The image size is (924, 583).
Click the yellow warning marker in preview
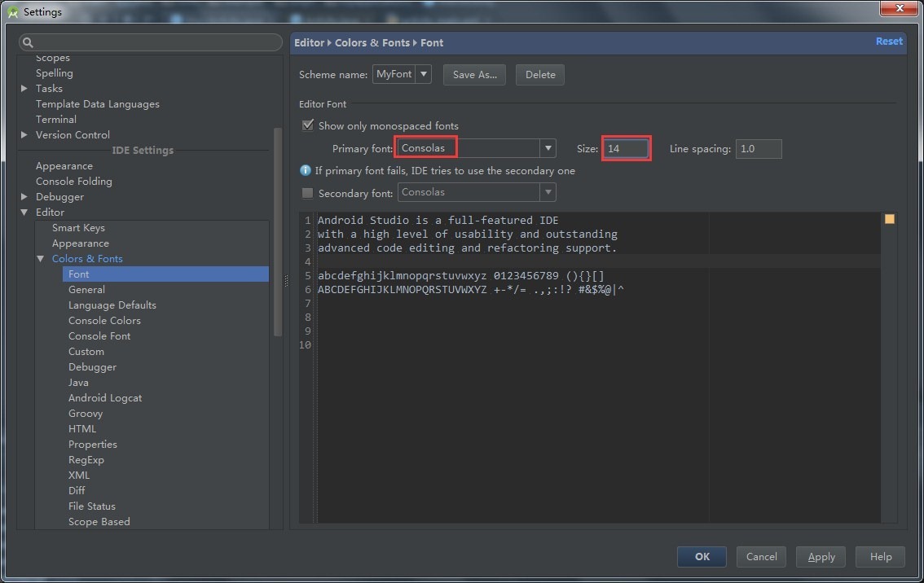[889, 219]
